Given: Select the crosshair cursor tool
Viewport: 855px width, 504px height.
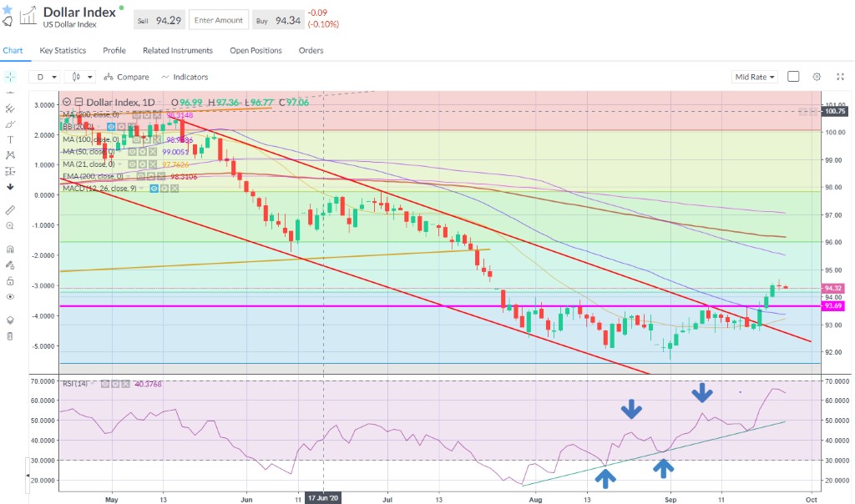Looking at the screenshot, I should click(x=10, y=77).
